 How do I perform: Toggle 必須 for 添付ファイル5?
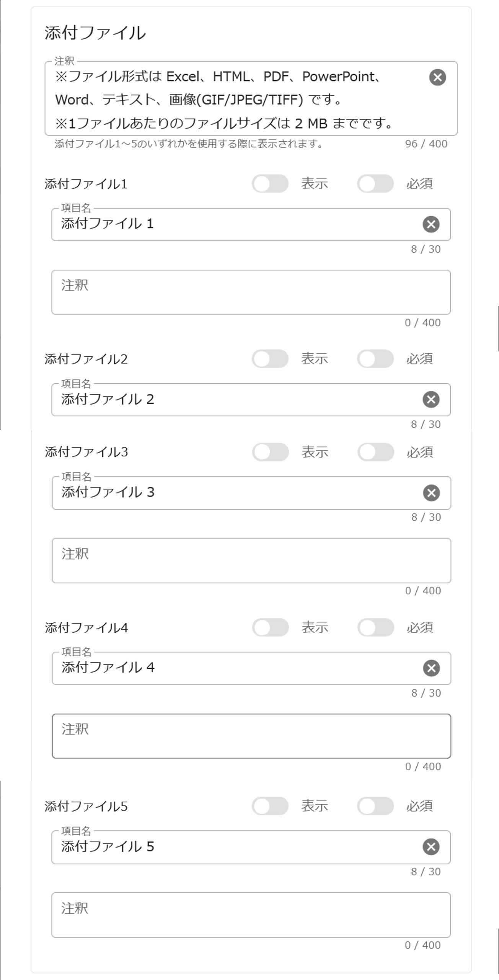point(375,806)
